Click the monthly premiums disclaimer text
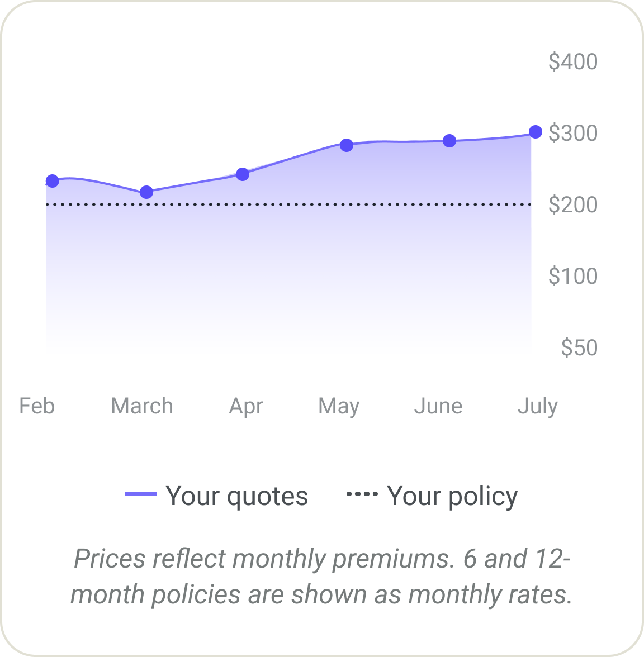This screenshot has height=657, width=644. click(322, 576)
